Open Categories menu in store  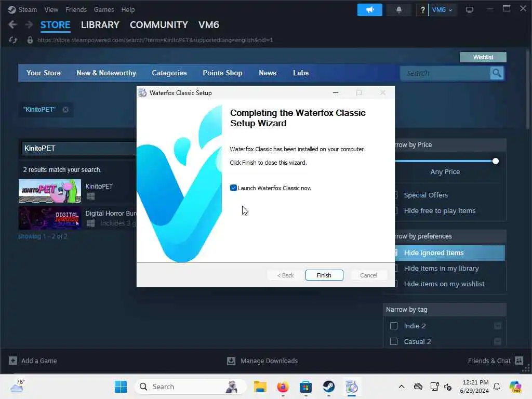click(169, 73)
